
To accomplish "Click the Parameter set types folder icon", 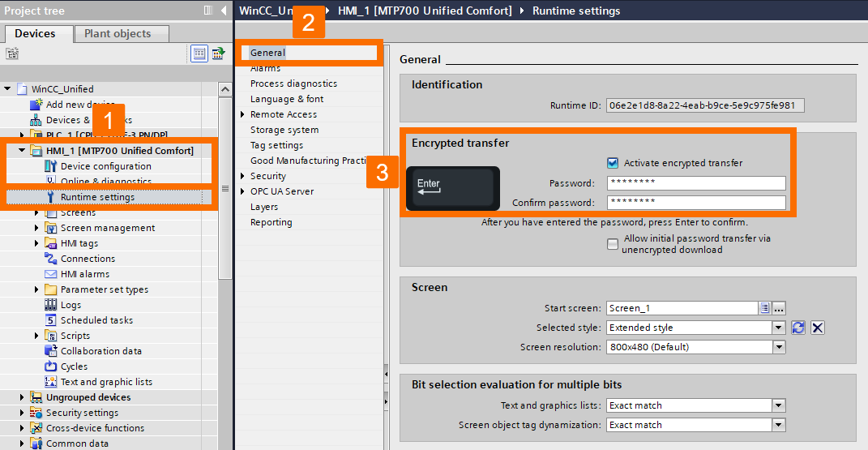I will (x=50, y=289).
